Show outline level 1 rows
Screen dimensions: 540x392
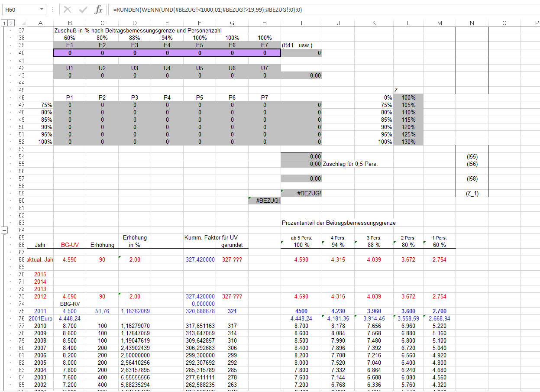4,23
